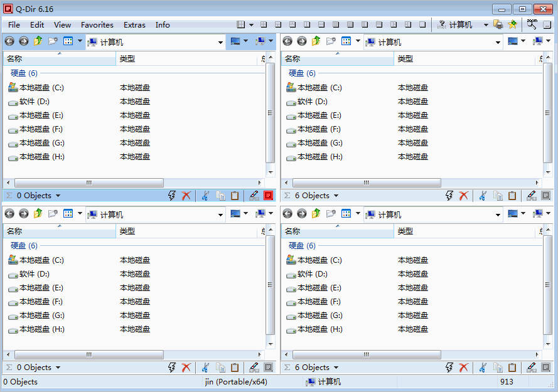Click the pencil edit icon in the top-right pane
Image resolution: width=558 pixels, height=392 pixels.
(x=531, y=196)
